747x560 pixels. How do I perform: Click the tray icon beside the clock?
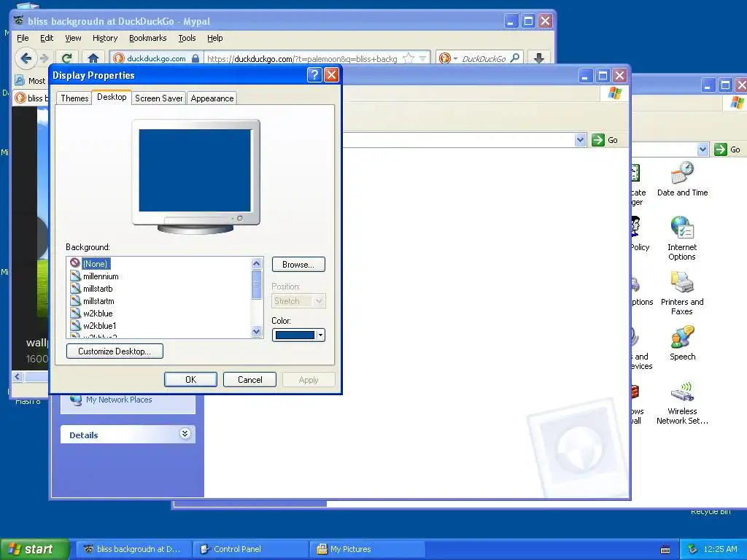[693, 549]
